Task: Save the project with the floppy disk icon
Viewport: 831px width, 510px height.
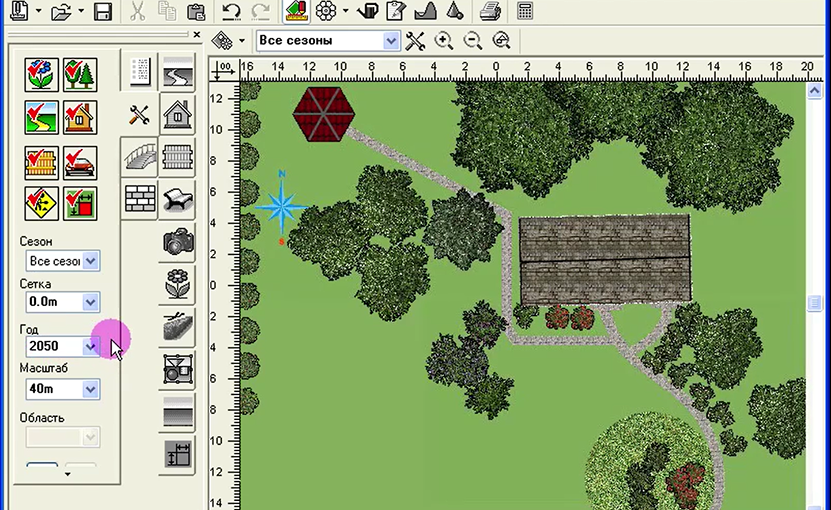Action: 103,11
